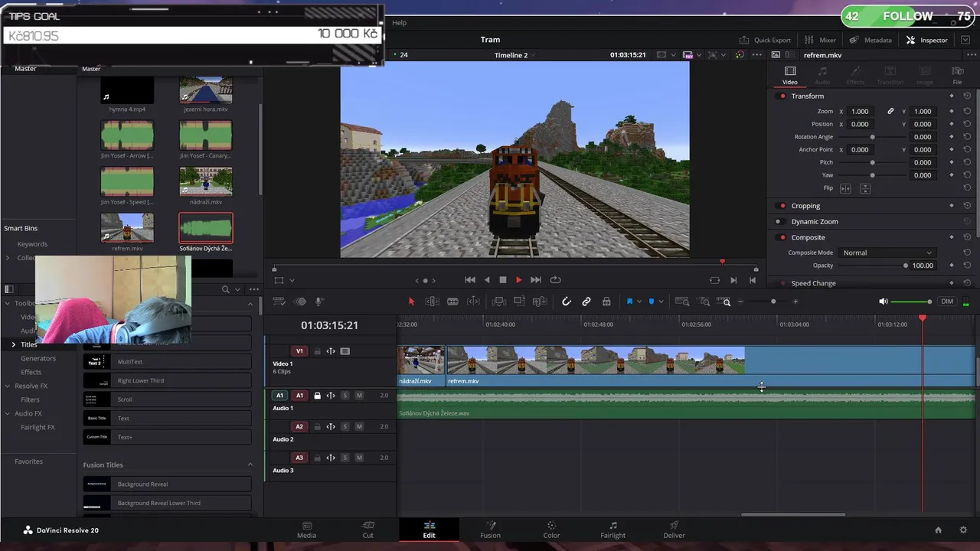The image size is (980, 551).
Task: Solo the Audio 1 track
Action: (x=345, y=396)
